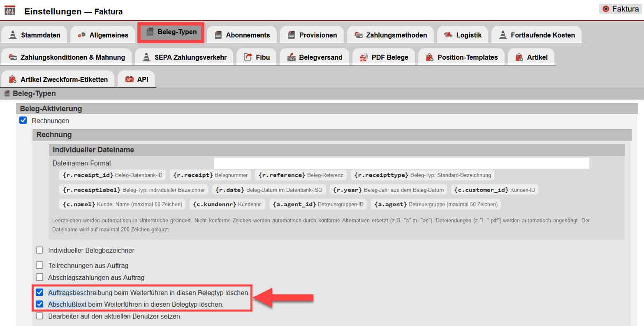This screenshot has height=326, width=644.
Task: Click the PDF Belege icon
Action: [363, 57]
